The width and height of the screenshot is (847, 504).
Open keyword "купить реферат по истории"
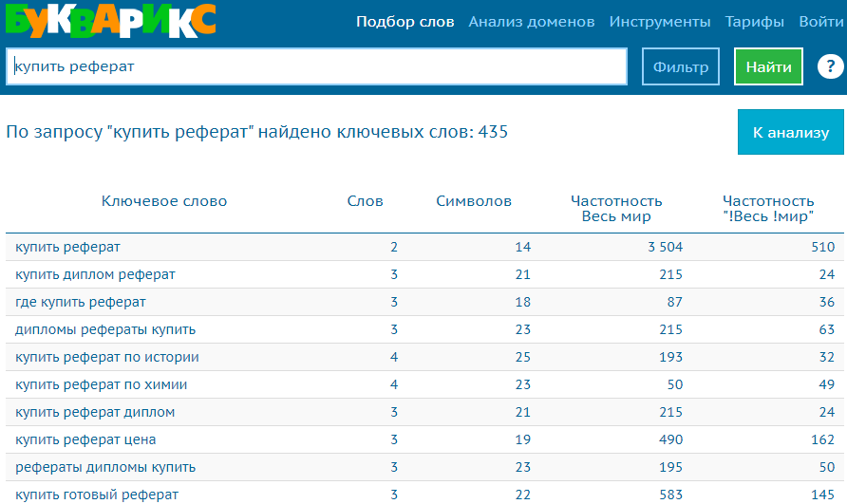[x=107, y=358]
